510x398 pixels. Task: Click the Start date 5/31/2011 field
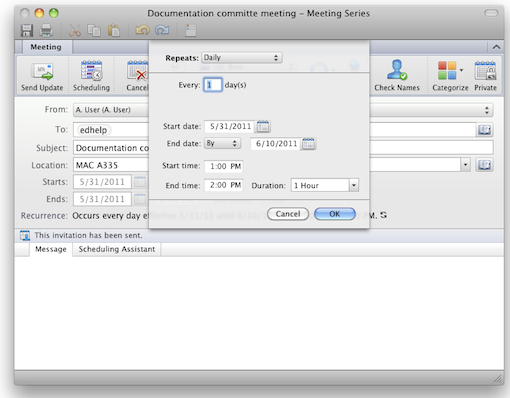[230, 127]
